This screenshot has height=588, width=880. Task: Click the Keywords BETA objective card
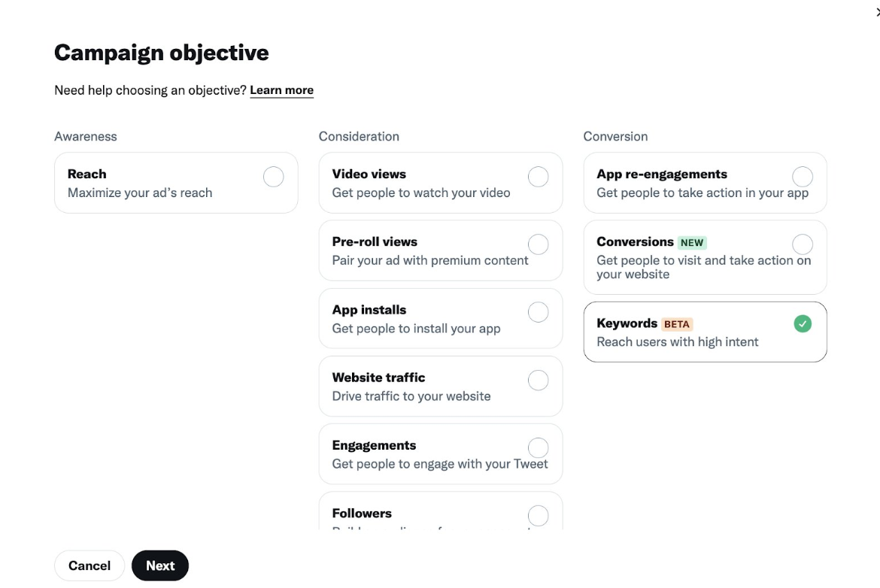point(705,332)
